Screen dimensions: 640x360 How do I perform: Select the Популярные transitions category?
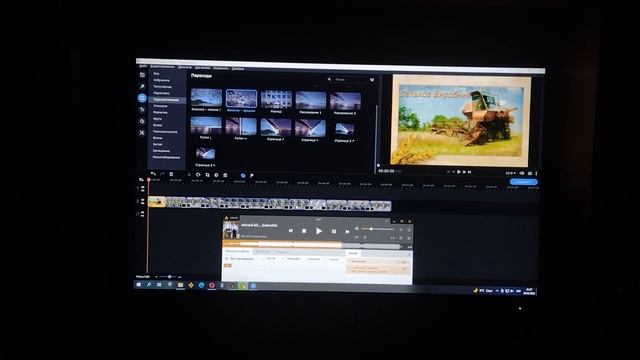pos(162,87)
